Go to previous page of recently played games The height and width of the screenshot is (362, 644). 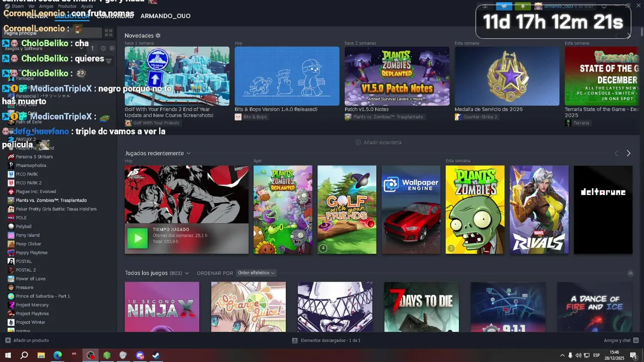[x=616, y=153]
